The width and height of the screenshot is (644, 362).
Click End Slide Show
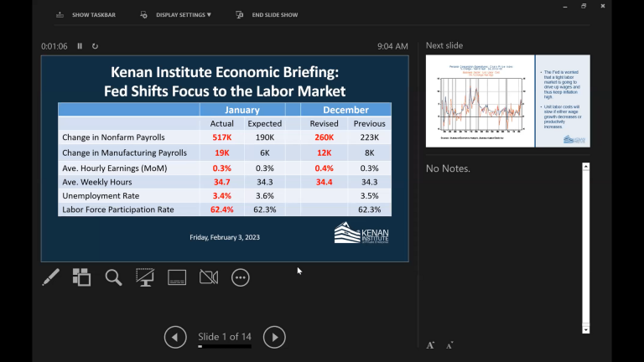point(275,15)
